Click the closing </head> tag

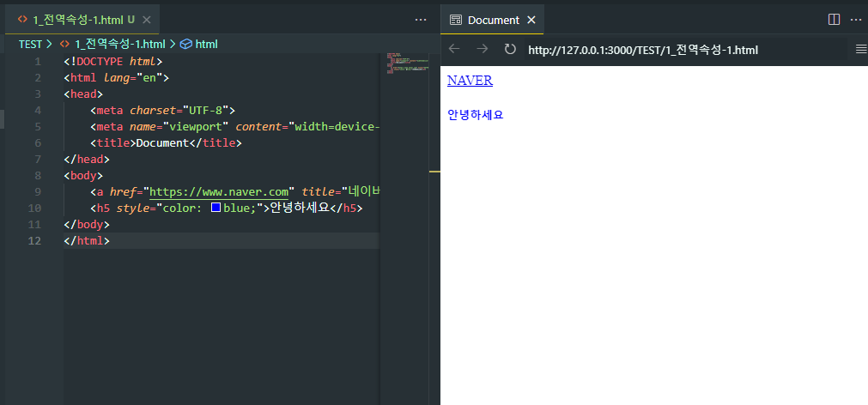(87, 160)
